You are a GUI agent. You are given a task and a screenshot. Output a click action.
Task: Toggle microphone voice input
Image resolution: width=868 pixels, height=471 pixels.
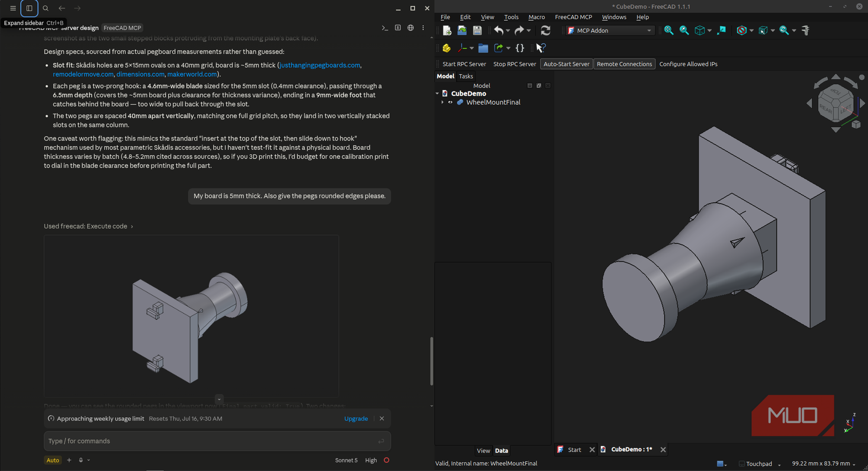coord(81,460)
